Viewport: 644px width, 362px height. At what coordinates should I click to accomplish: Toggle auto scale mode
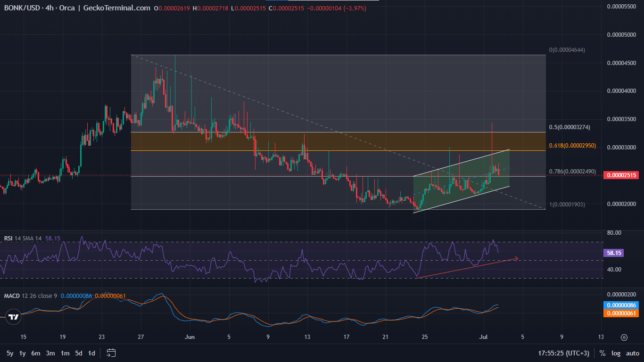633,353
